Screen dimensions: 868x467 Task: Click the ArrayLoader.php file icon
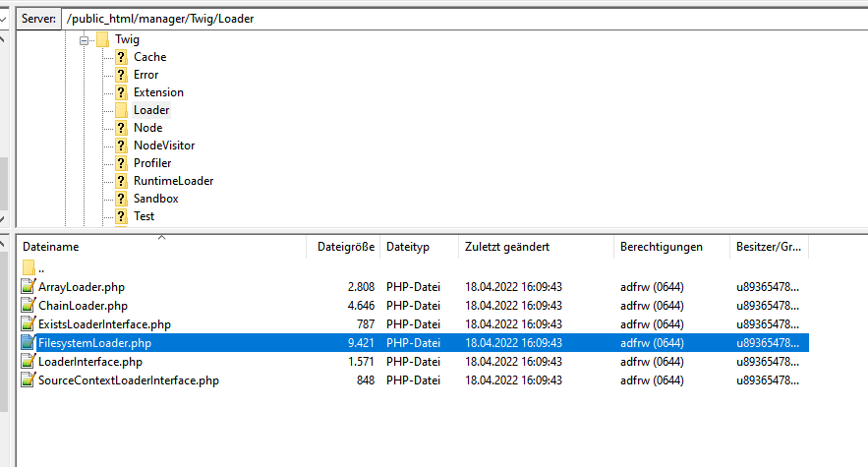[x=28, y=286]
